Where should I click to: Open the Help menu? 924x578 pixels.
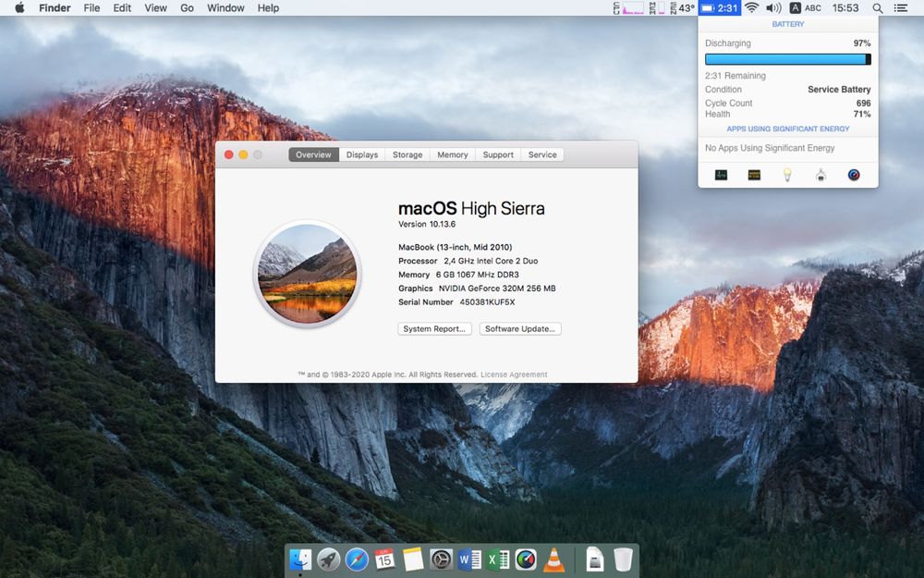click(x=268, y=7)
